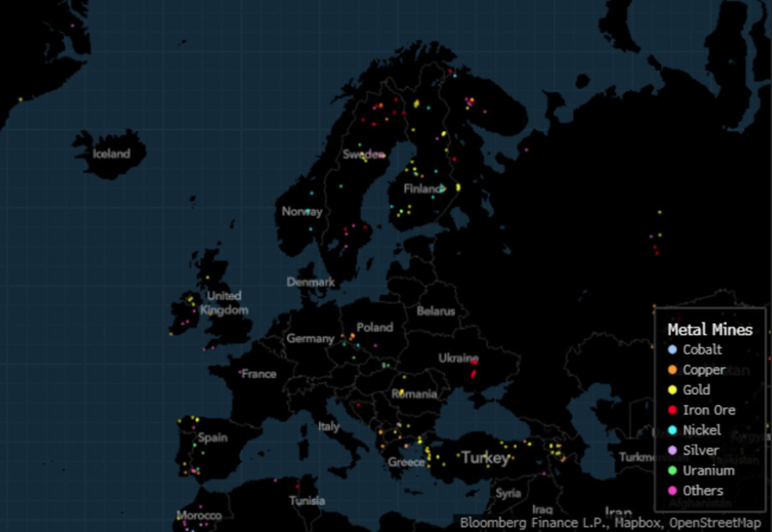Screen dimensions: 772x532
Task: Click the Iceland label on the map
Action: [x=111, y=154]
